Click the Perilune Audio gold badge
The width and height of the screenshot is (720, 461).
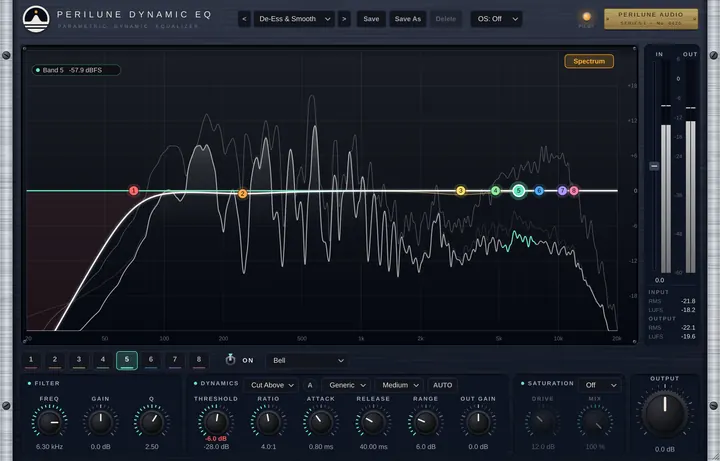point(651,19)
